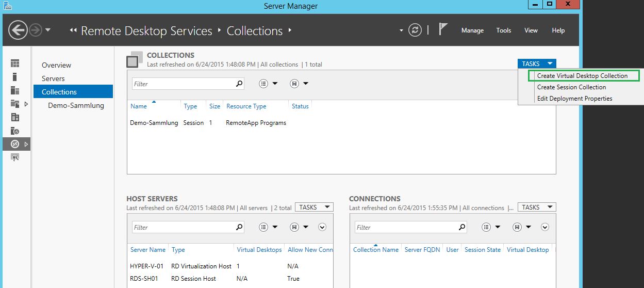Open the IIS sidebar icon

15,131
